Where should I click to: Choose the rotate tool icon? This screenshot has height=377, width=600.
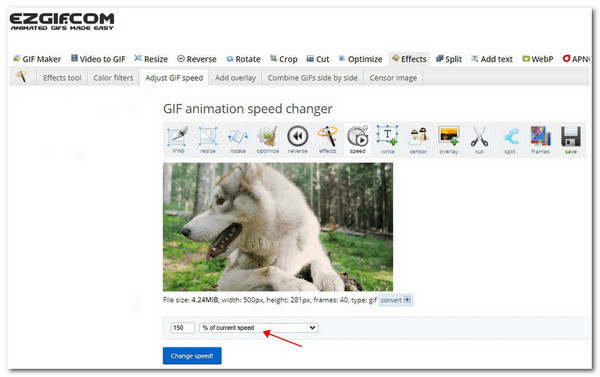click(238, 139)
